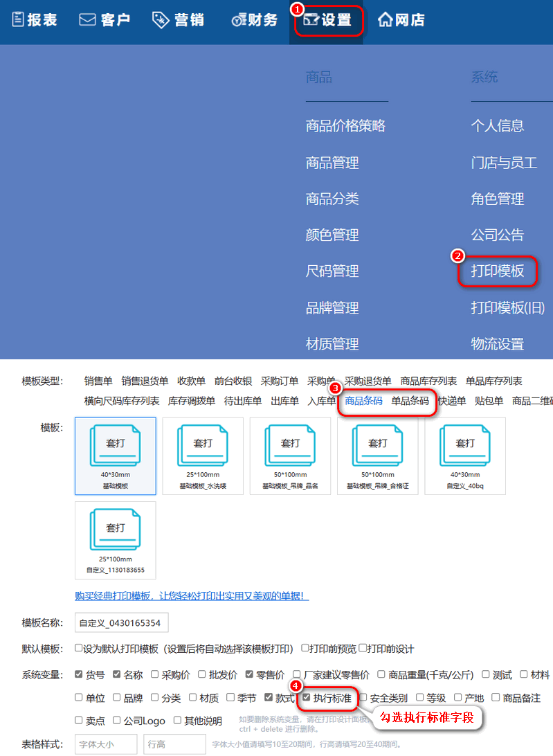Screen dimensions: 553x756
Task: Open 商品分类 from the menu
Action: [x=332, y=199]
